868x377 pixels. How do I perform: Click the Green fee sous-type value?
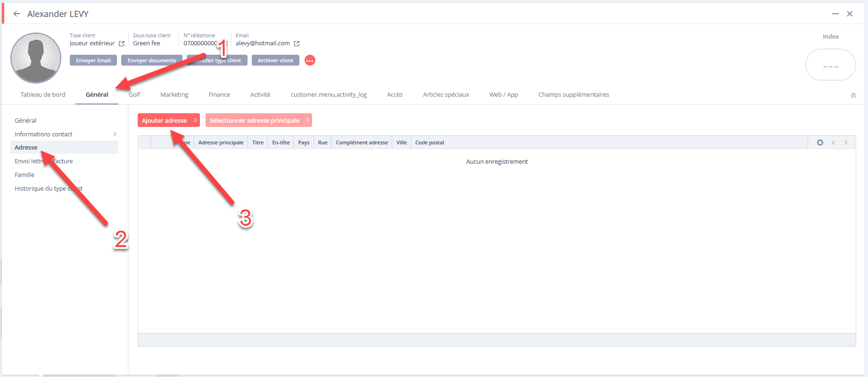pyautogui.click(x=147, y=43)
